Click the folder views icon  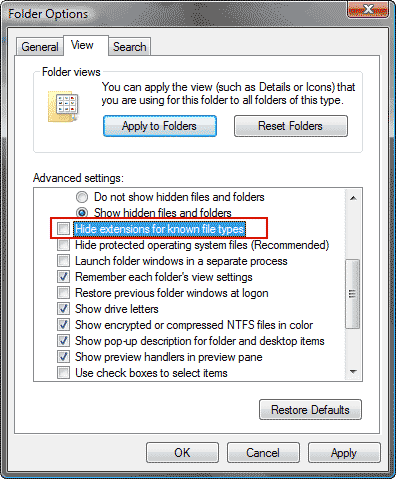pos(63,106)
